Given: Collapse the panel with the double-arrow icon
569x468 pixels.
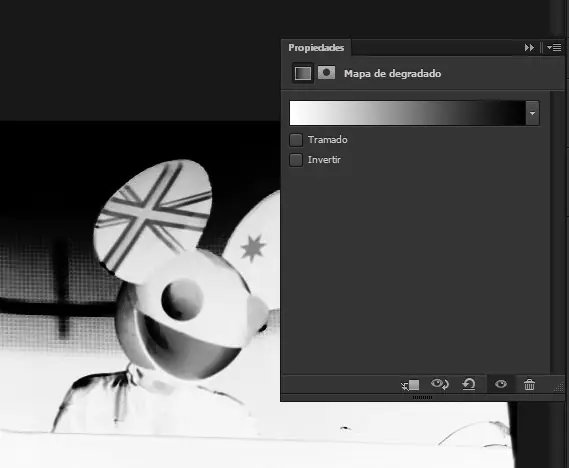Looking at the screenshot, I should pos(529,48).
